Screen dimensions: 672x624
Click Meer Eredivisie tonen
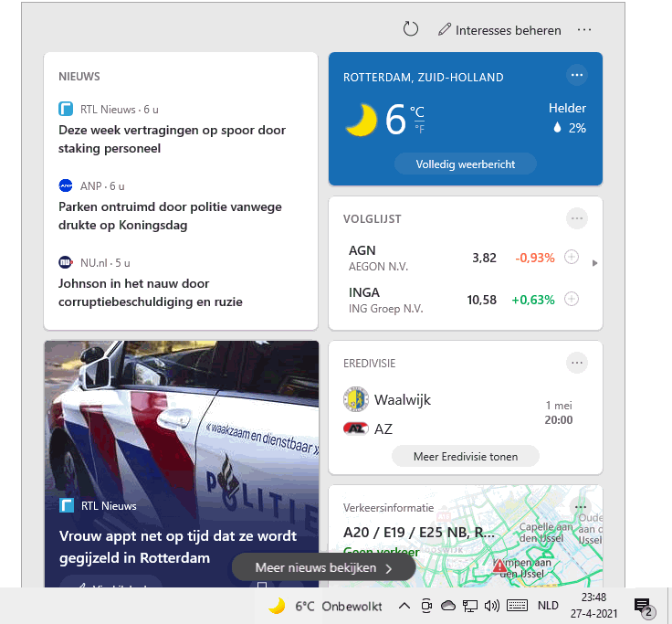466,456
